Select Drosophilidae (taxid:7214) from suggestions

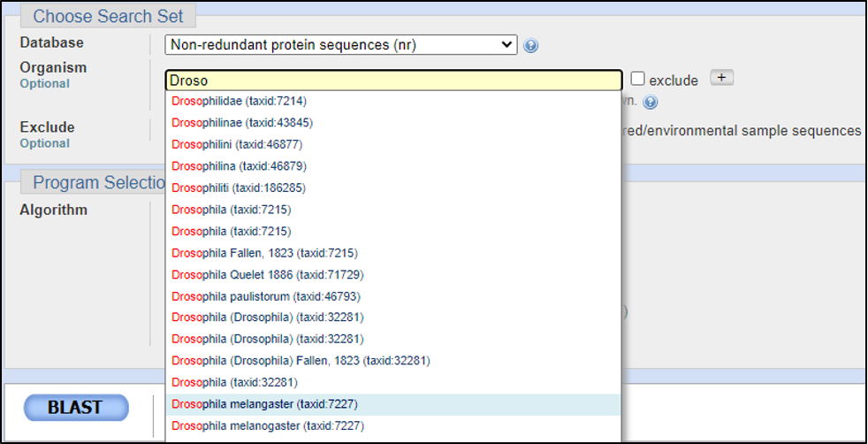(239, 101)
